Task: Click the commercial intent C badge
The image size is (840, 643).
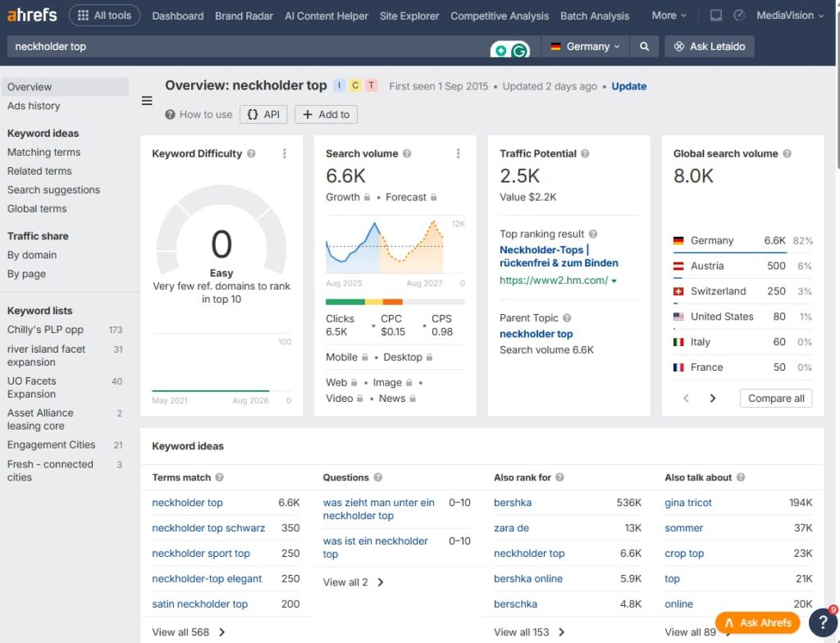Action: pyautogui.click(x=354, y=85)
